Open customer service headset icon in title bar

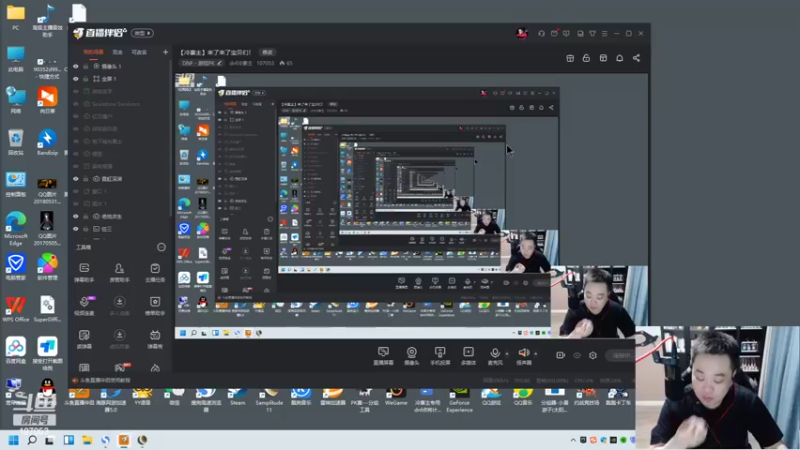tap(541, 33)
